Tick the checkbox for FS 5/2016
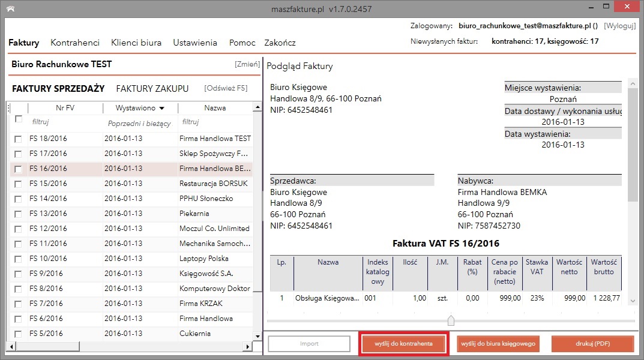Image resolution: width=644 pixels, height=360 pixels. [18, 334]
